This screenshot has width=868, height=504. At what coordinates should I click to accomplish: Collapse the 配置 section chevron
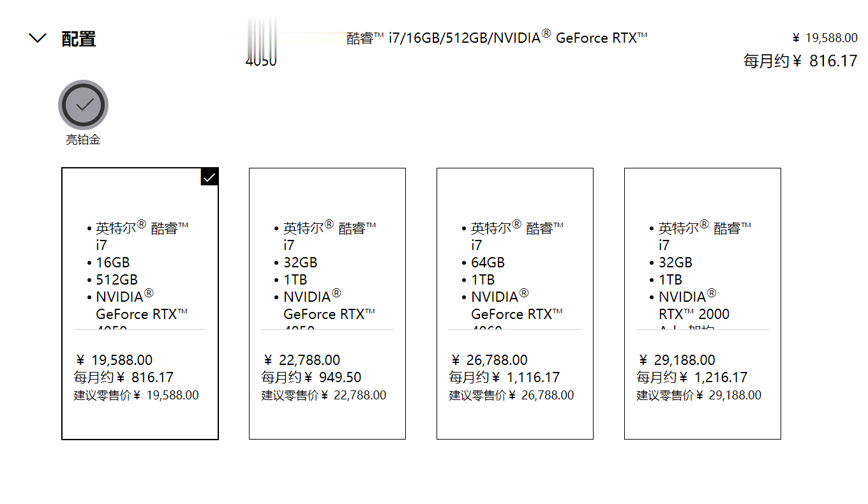point(38,38)
